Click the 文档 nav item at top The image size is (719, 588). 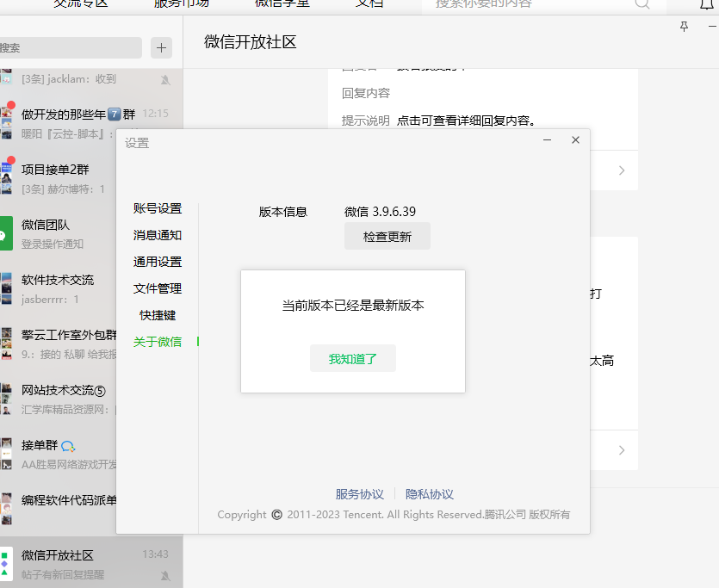tap(369, 3)
